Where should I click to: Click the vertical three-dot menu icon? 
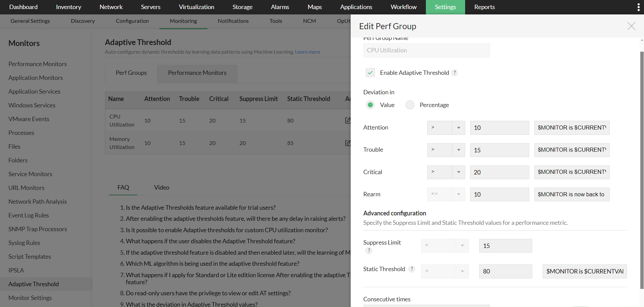coord(638,7)
